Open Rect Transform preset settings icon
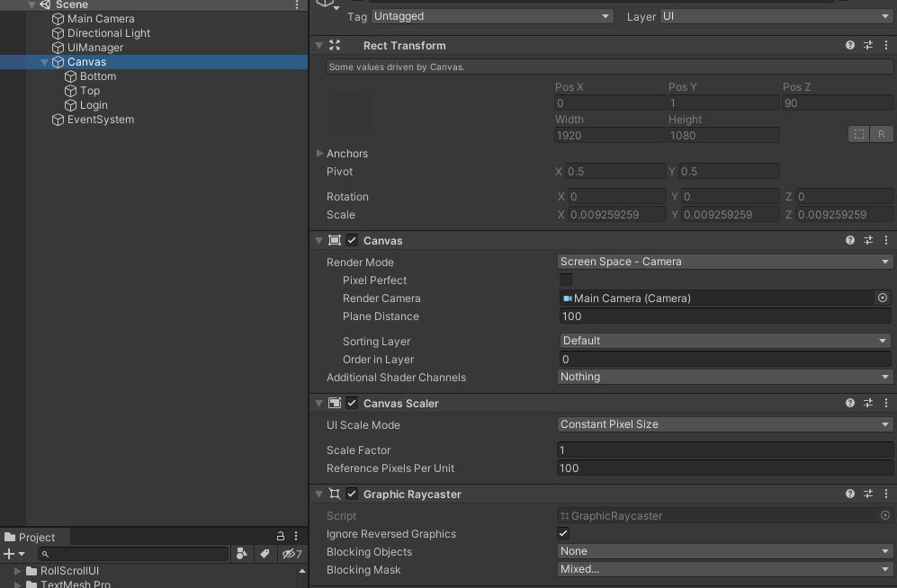897x588 pixels. pos(868,45)
